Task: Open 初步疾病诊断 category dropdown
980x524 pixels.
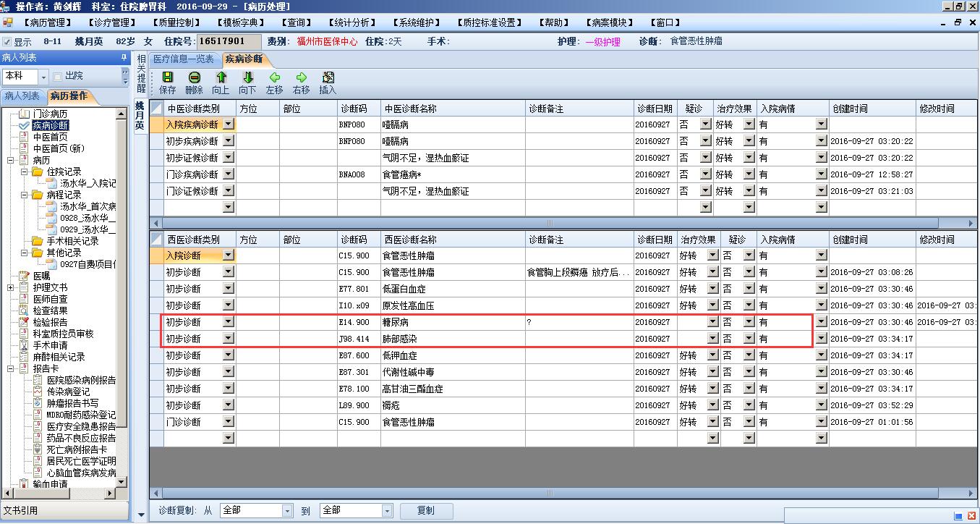Action: coord(229,141)
